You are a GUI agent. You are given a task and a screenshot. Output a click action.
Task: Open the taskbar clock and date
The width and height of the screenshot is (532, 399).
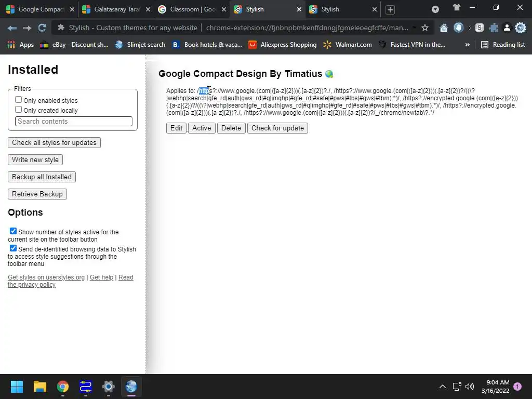pyautogui.click(x=495, y=387)
